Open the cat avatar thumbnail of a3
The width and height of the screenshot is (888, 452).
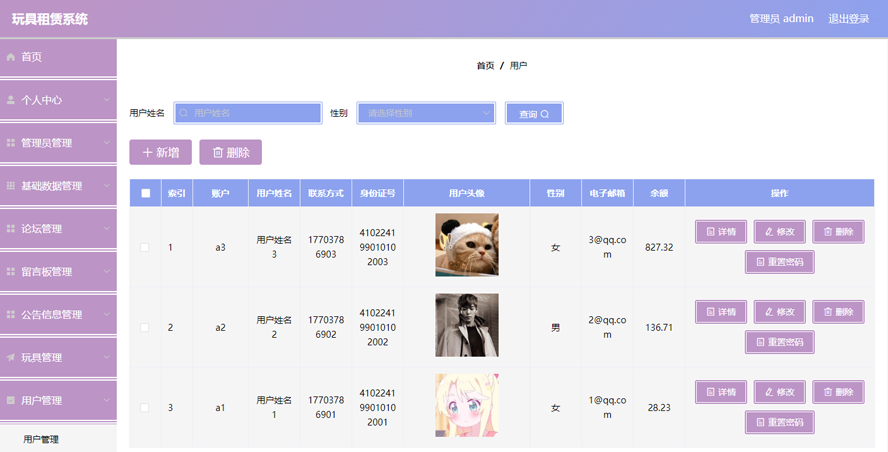pyautogui.click(x=467, y=245)
